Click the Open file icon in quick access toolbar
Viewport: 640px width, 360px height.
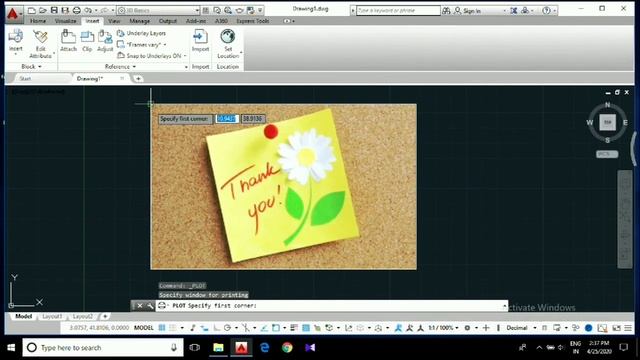pos(43,10)
